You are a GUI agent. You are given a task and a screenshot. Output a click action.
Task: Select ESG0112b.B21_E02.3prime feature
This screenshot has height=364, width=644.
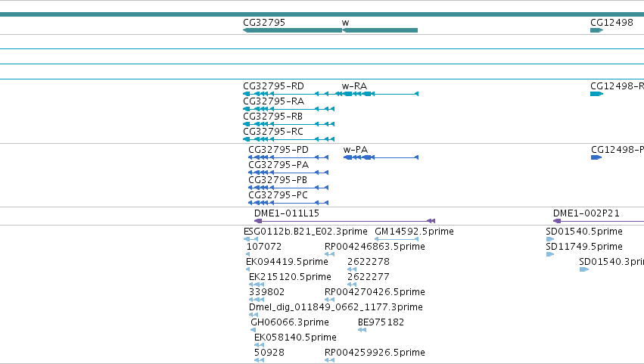305,232
